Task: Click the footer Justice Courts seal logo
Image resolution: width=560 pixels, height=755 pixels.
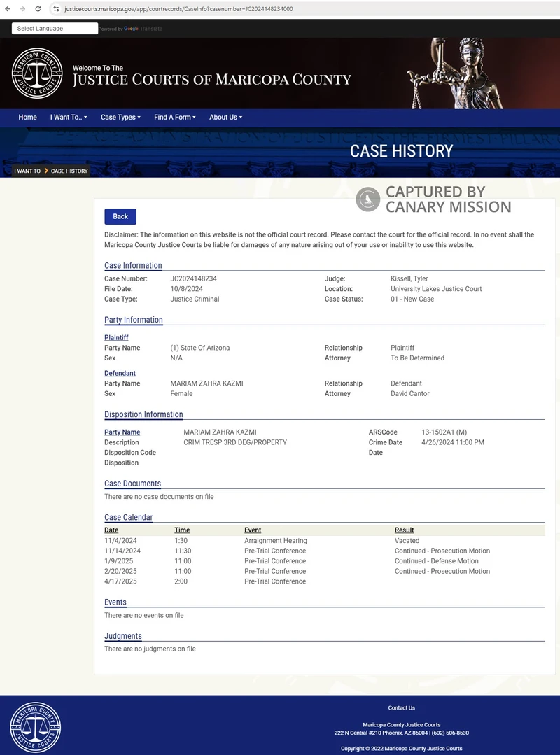Action: tap(36, 727)
